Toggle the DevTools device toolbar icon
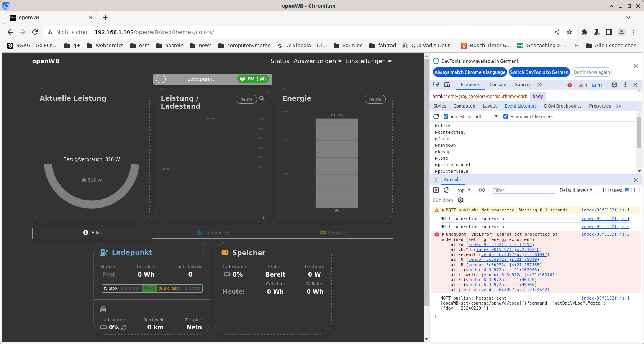This screenshot has height=344, width=644. point(447,85)
